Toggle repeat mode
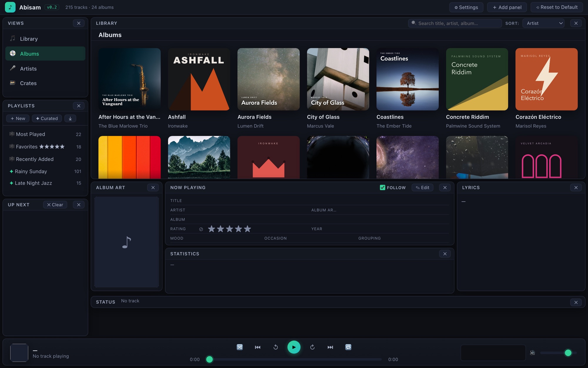Screen dimensions: 588x368 tap(348, 347)
